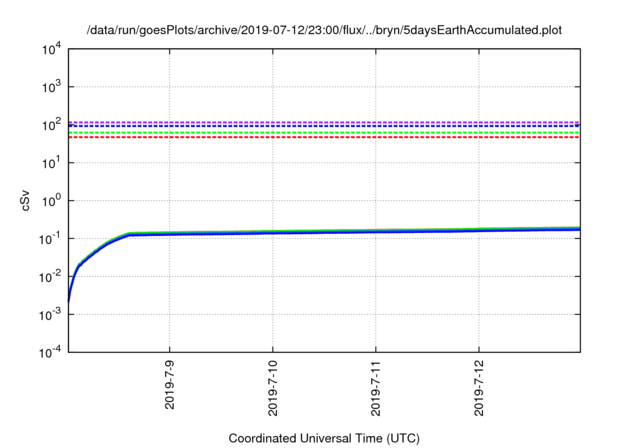Click the 10^-1 y-axis tick label

(51, 238)
